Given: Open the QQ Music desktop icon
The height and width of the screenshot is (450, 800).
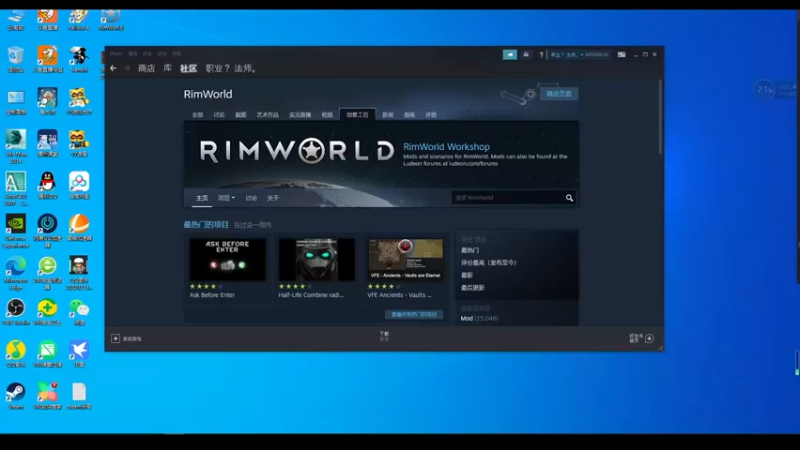Looking at the screenshot, I should pyautogui.click(x=16, y=354).
